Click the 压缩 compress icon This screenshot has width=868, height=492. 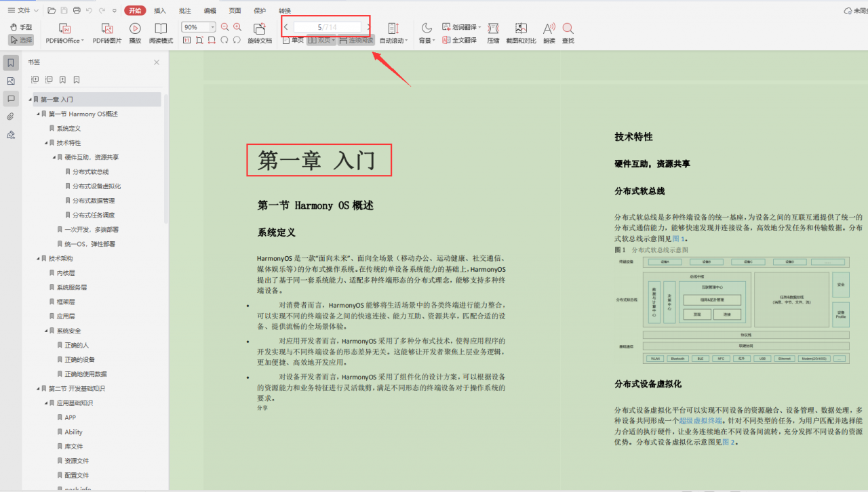click(493, 33)
